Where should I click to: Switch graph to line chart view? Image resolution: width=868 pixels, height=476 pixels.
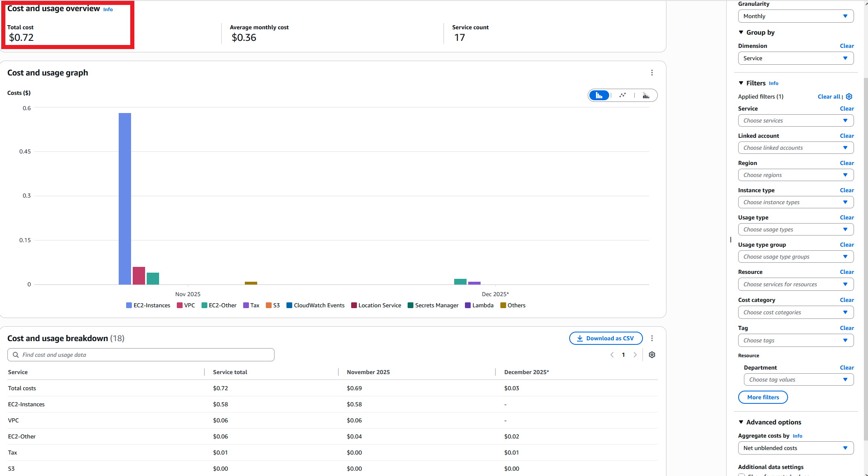622,95
